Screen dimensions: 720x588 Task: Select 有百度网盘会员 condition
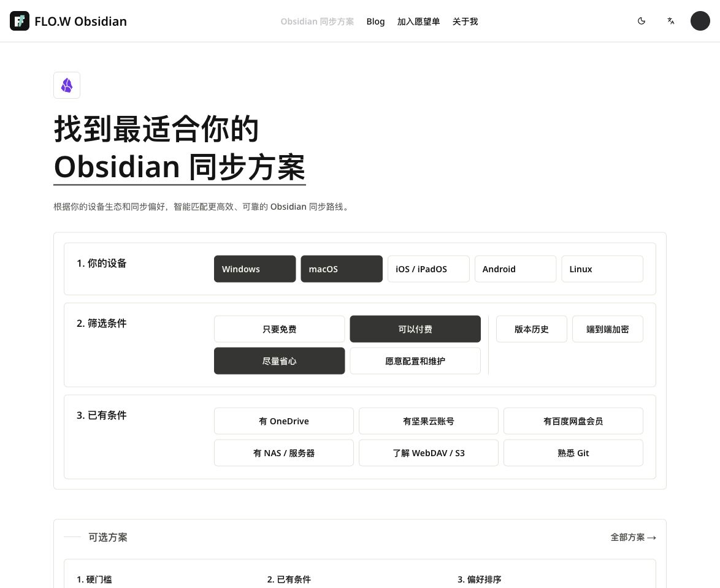click(x=573, y=421)
